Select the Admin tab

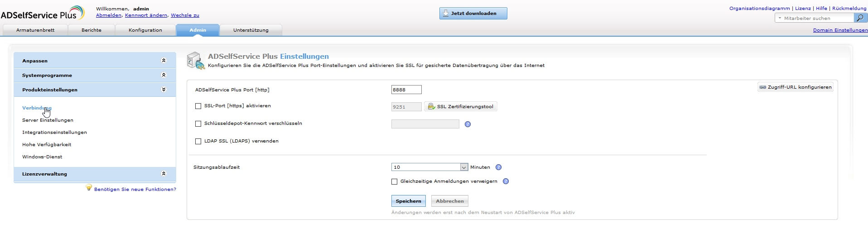coord(198,30)
